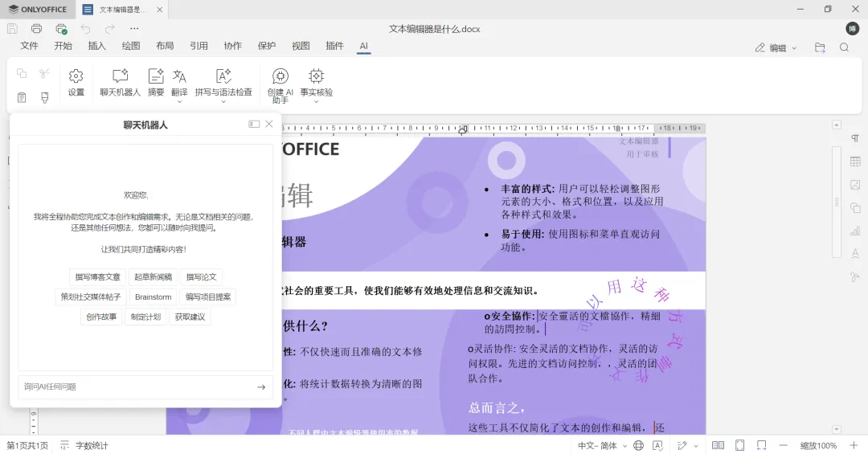Click the Print icon
This screenshot has height=454, width=868.
tap(36, 29)
